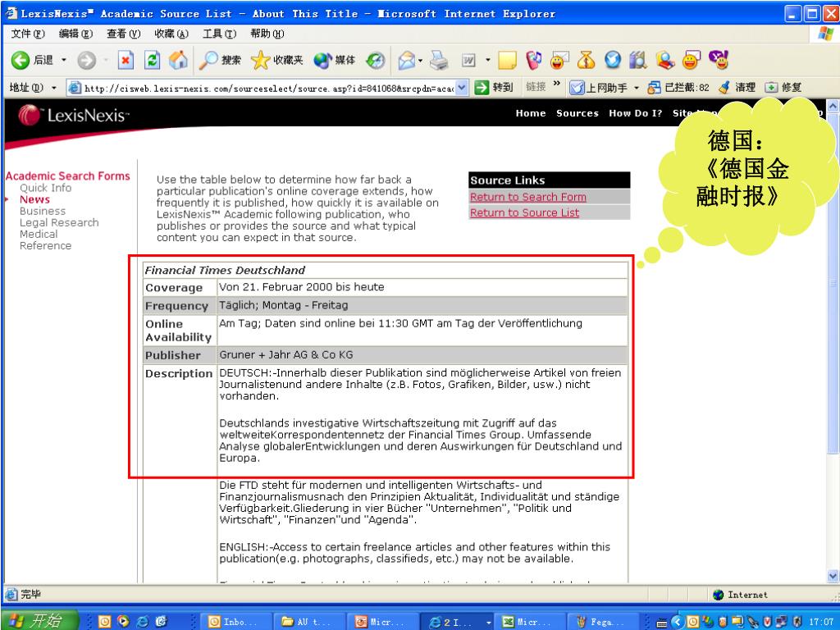Click the Edit with Word icon
Viewport: 840px width, 630px height.
pyautogui.click(x=468, y=60)
